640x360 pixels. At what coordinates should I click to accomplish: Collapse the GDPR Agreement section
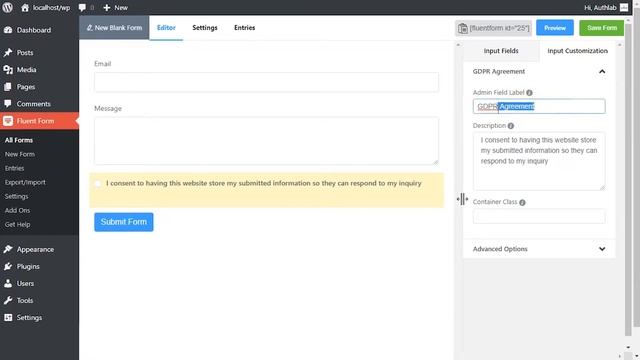602,71
